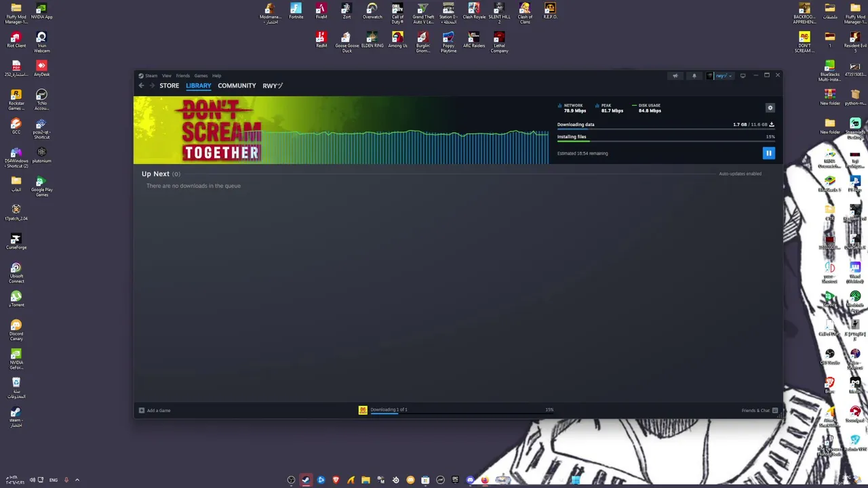This screenshot has width=868, height=488.
Task: Open the COMMUNITY tab
Action: (237, 86)
